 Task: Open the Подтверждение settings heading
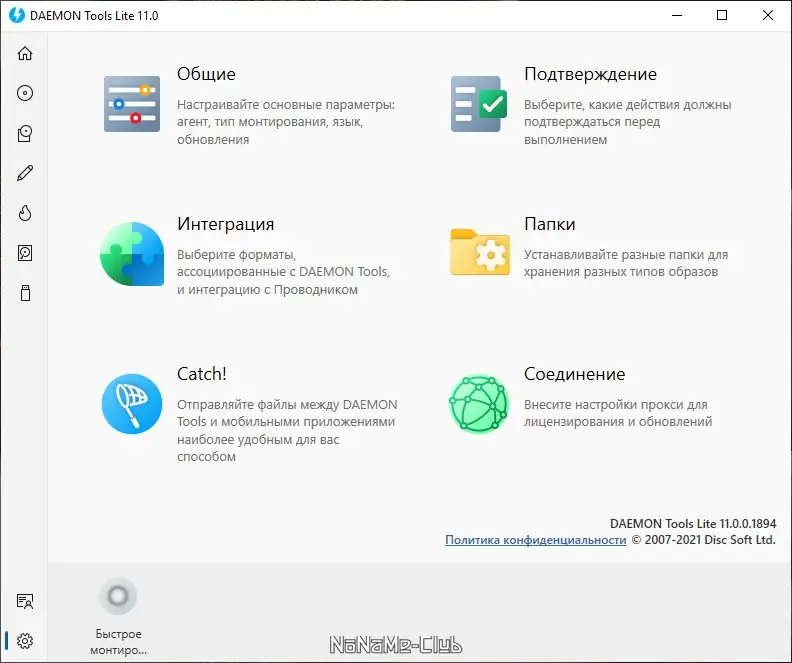pyautogui.click(x=590, y=74)
